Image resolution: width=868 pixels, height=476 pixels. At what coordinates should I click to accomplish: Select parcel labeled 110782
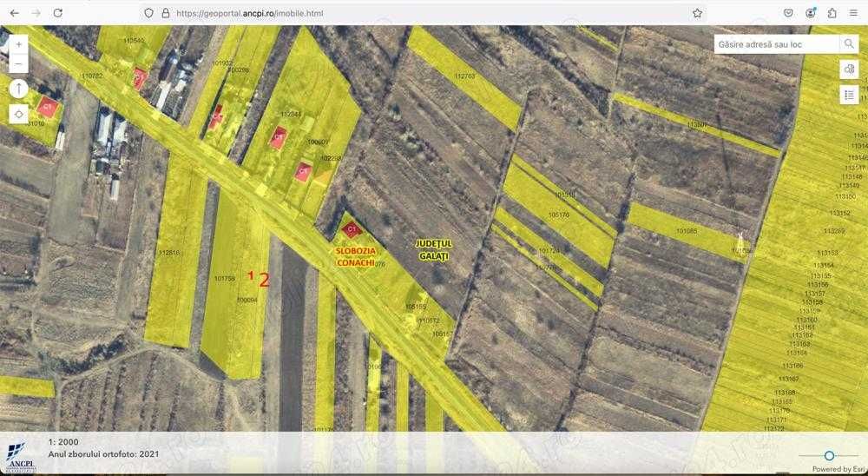pos(92,76)
